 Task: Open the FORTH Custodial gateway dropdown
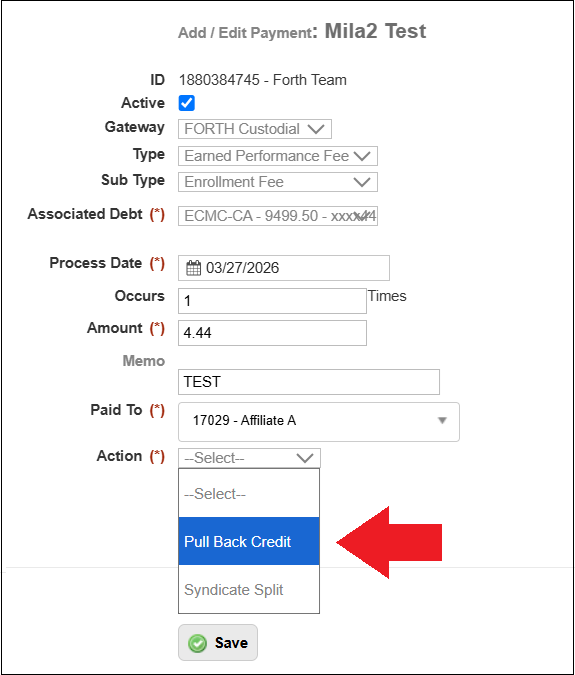coord(255,129)
